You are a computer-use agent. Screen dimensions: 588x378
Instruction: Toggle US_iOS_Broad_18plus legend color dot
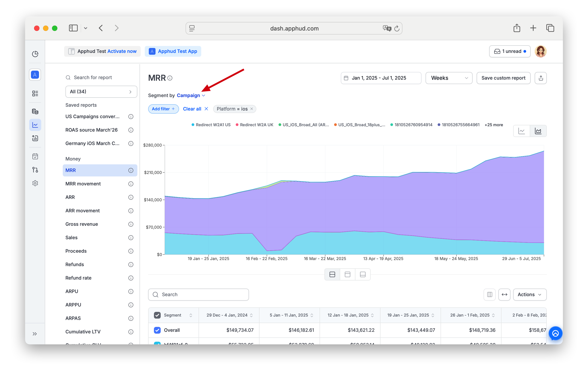pos(335,125)
